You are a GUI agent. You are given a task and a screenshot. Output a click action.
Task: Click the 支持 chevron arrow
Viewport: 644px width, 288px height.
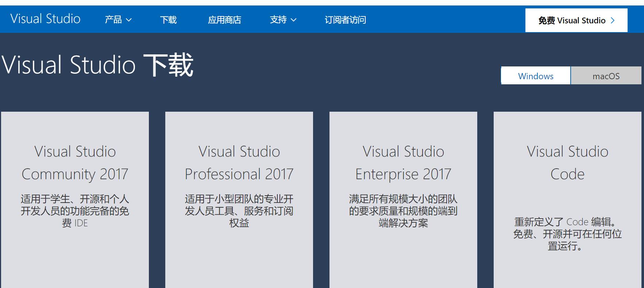(293, 20)
